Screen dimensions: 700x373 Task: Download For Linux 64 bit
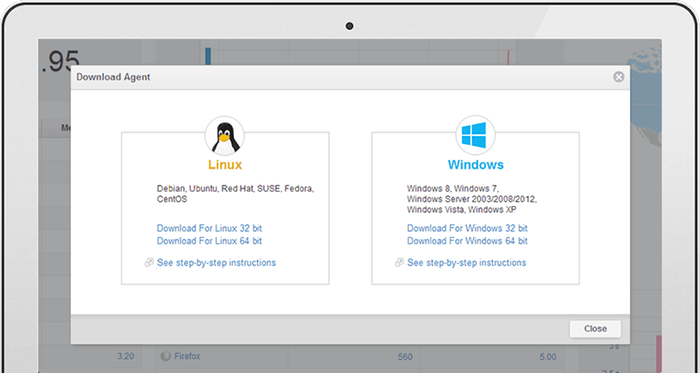(209, 241)
